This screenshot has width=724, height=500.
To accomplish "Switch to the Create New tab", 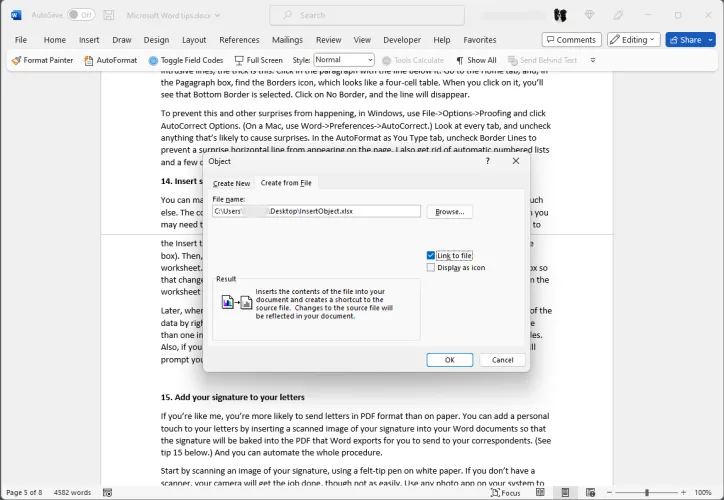I will tap(231, 183).
